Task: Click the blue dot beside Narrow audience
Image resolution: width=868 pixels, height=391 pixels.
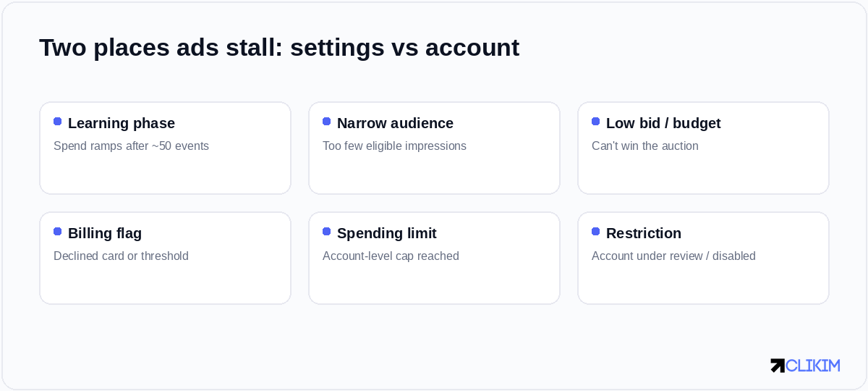Action: click(x=327, y=122)
